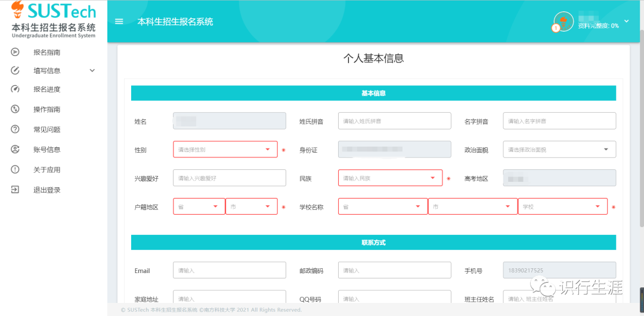Click the 联系方式 section header
644x316 pixels.
click(373, 243)
